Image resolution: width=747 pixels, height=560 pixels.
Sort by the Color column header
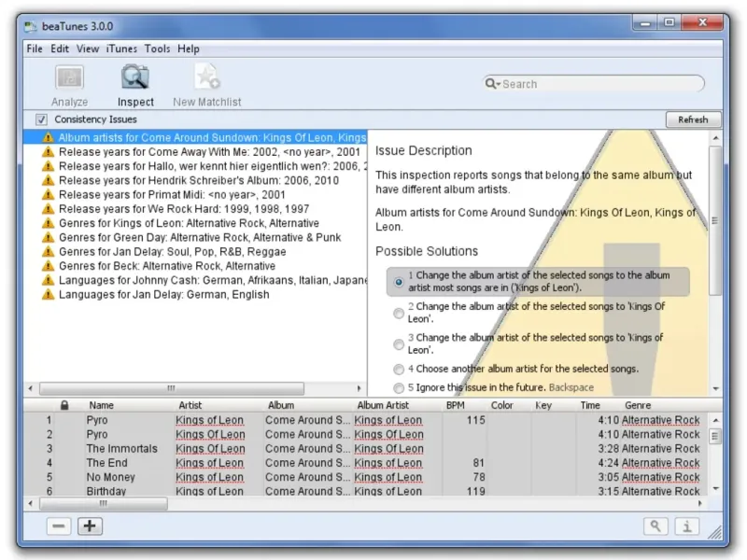tap(502, 405)
